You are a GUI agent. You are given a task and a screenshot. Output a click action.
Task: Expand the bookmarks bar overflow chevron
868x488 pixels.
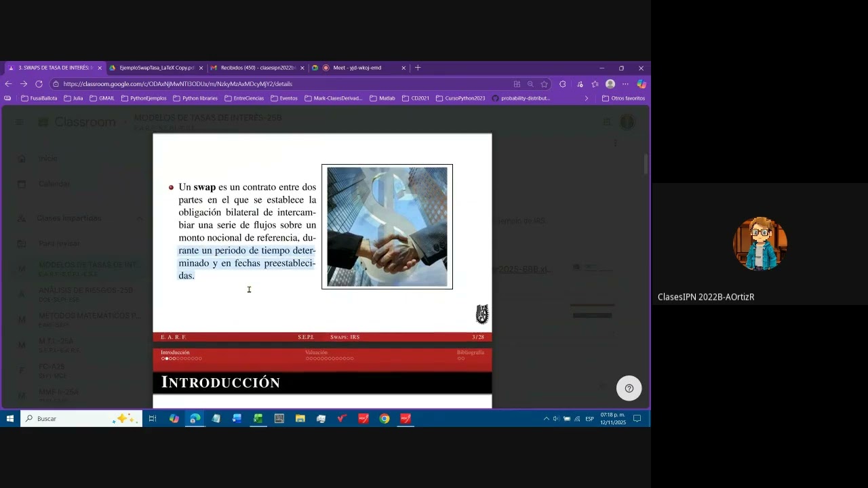[587, 98]
